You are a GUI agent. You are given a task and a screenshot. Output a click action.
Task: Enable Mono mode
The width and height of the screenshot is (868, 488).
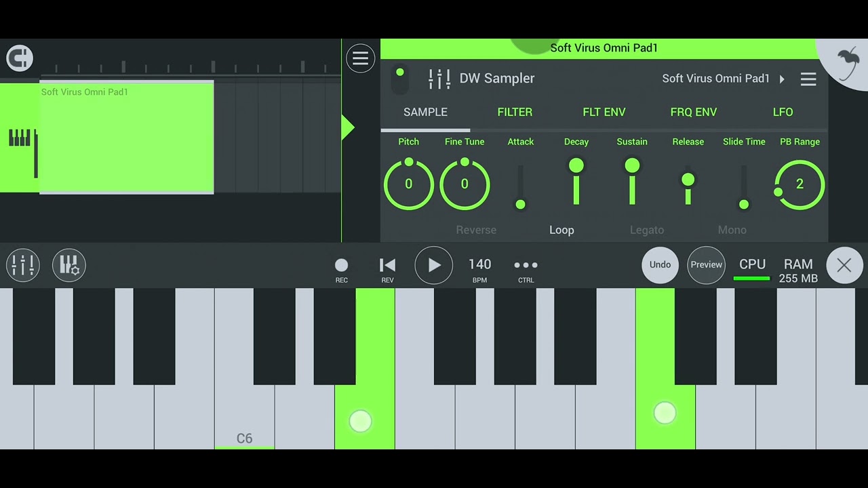click(x=732, y=230)
